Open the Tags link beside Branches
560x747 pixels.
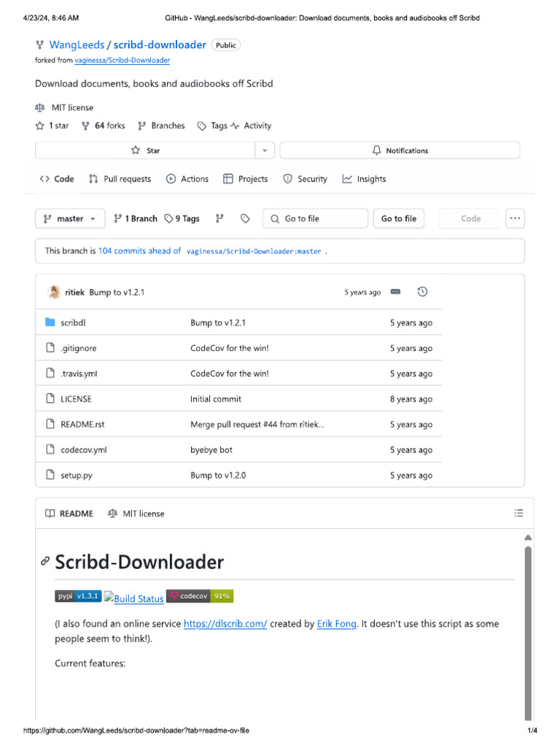point(212,125)
